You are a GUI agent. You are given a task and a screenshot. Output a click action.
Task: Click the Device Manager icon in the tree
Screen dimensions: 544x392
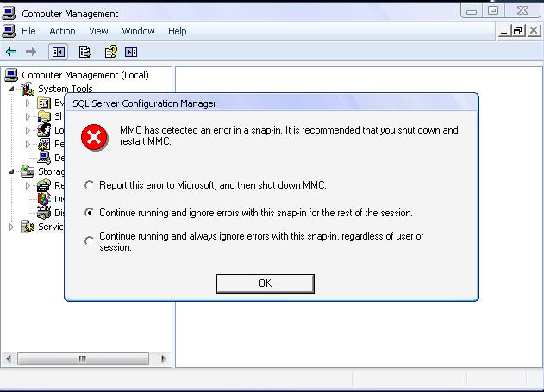point(44,158)
